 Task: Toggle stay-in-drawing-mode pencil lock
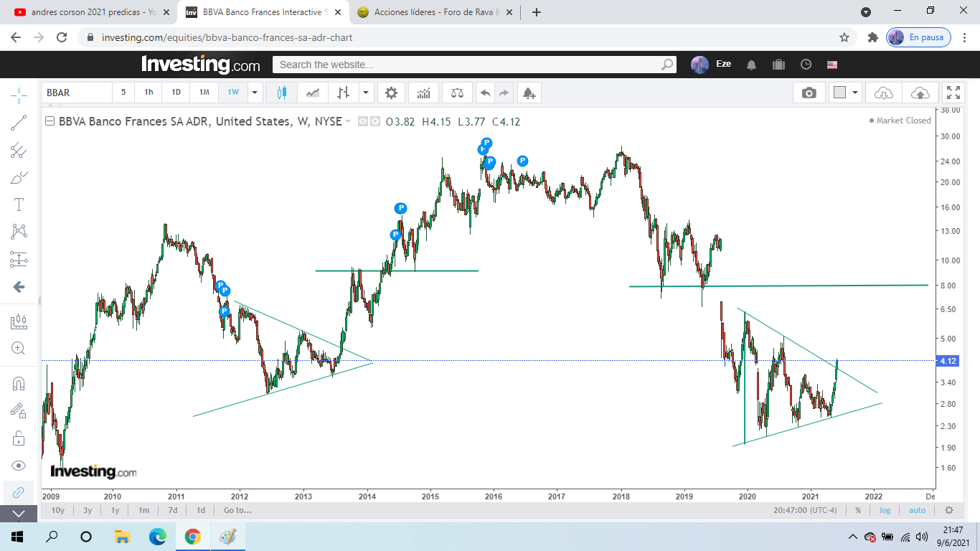(19, 410)
